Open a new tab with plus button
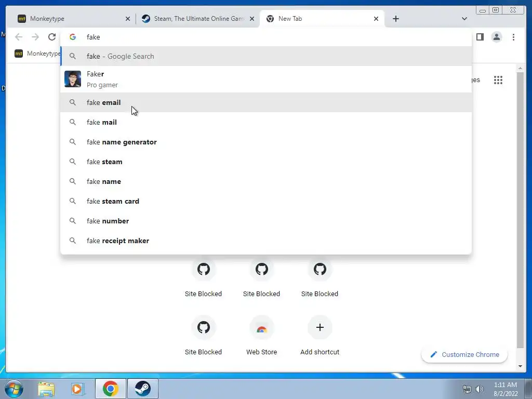This screenshot has height=399, width=532. pos(395,19)
